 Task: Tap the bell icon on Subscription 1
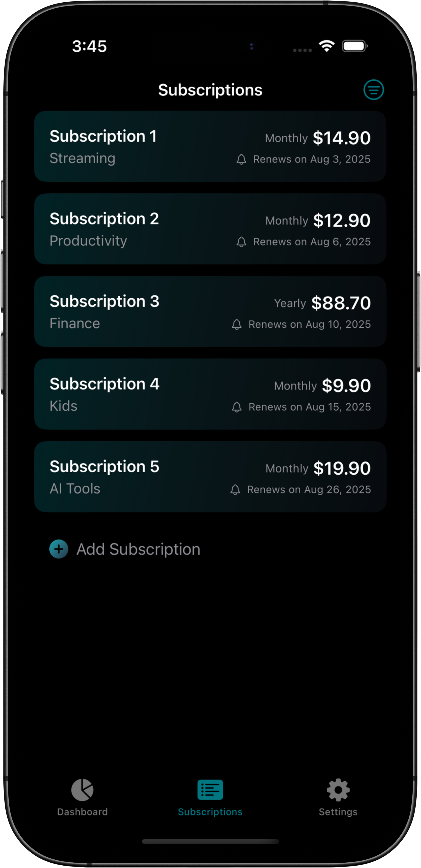(x=241, y=159)
